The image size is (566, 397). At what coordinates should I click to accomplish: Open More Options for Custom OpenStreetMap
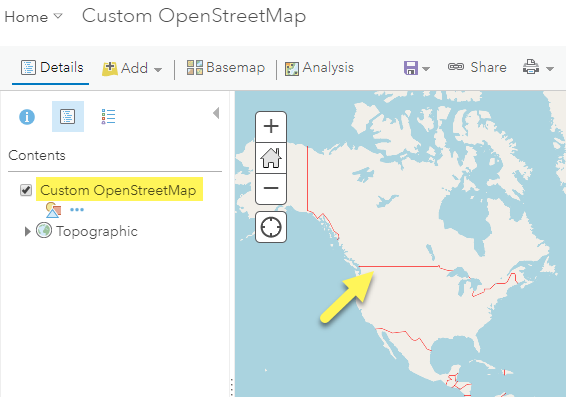(77, 209)
